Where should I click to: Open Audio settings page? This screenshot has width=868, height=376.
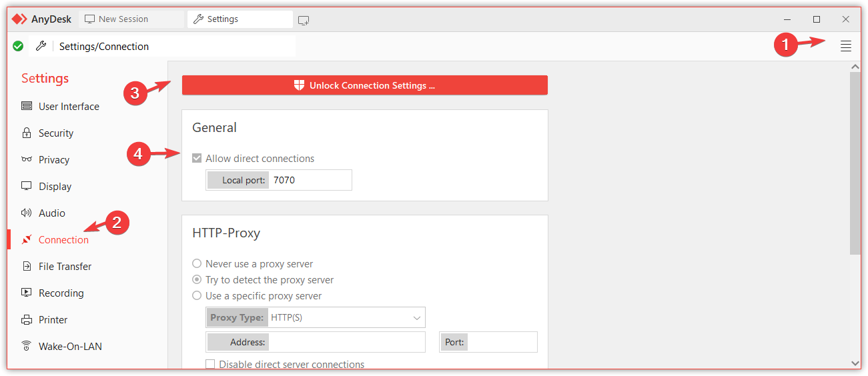pyautogui.click(x=52, y=213)
